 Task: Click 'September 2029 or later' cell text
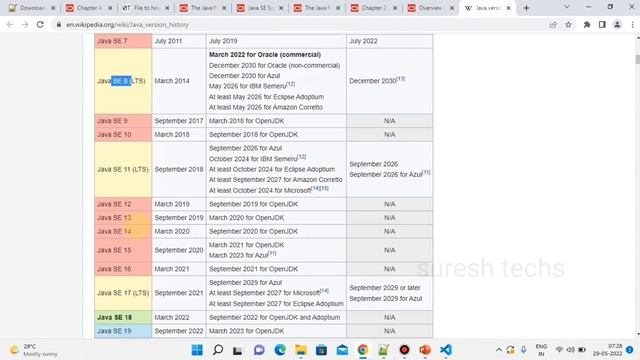384,288
